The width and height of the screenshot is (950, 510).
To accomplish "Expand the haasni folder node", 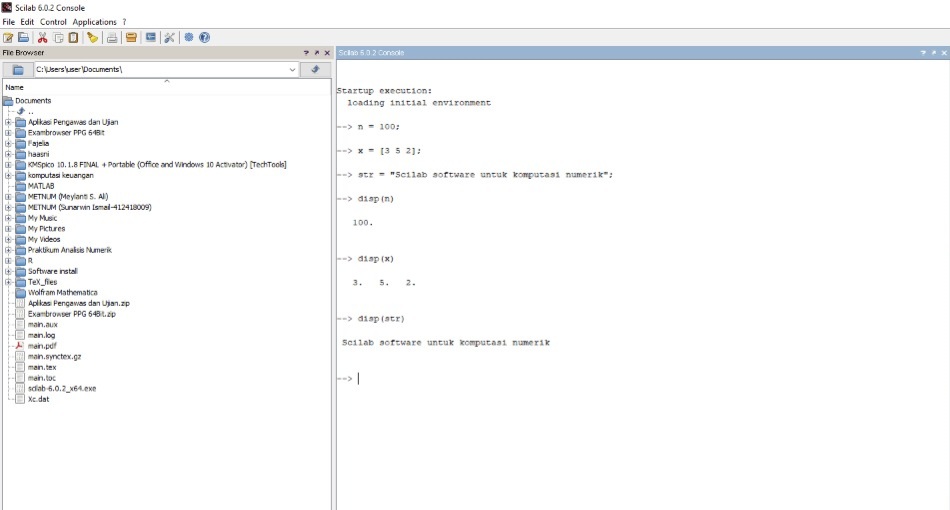I will (x=8, y=154).
